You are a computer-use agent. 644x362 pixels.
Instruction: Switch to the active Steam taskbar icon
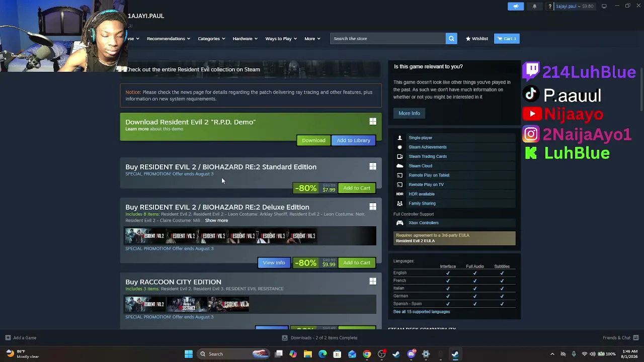[x=455, y=354]
